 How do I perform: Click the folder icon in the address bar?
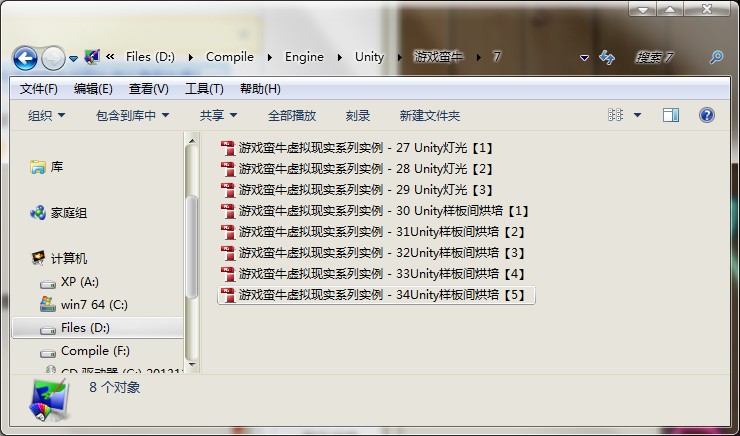pos(92,57)
